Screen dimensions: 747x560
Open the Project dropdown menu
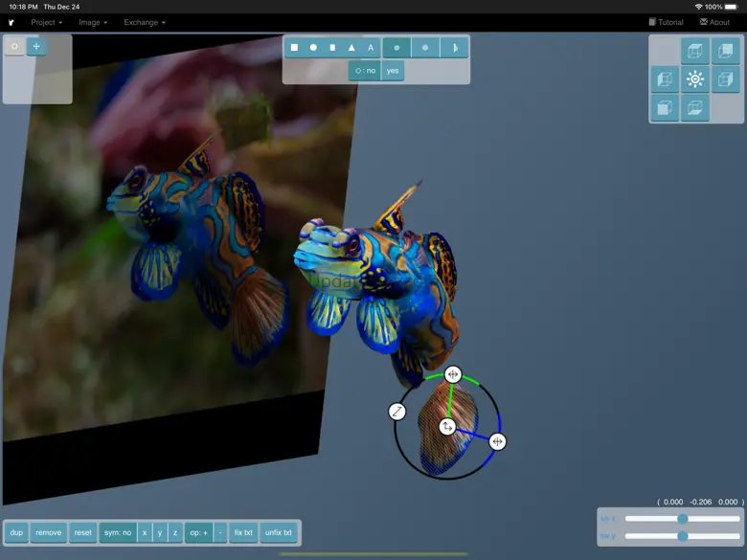click(46, 22)
